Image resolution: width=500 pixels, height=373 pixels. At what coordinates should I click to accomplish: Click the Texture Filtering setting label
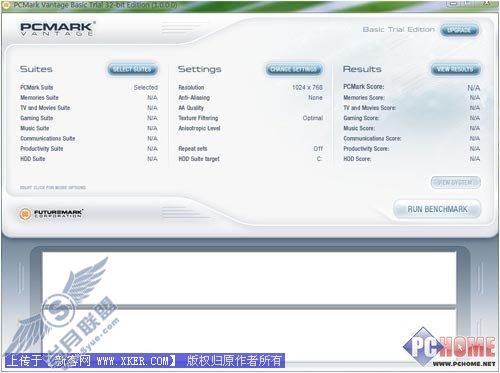tap(198, 118)
